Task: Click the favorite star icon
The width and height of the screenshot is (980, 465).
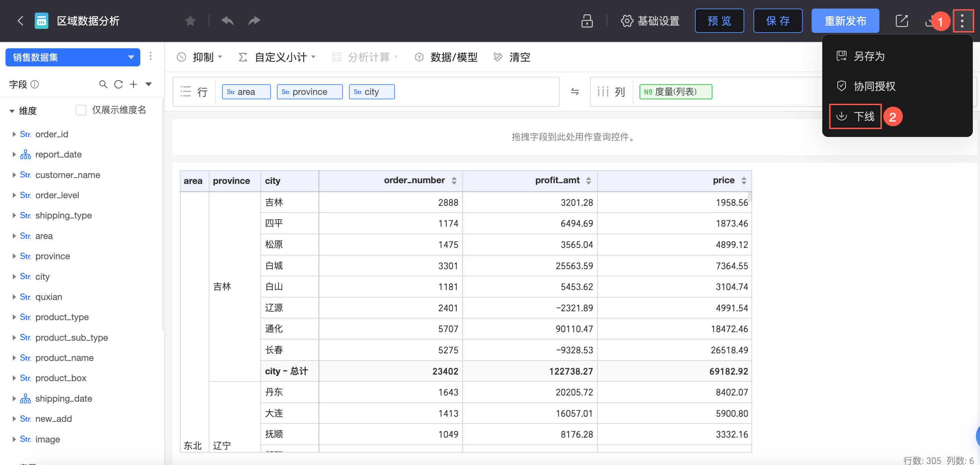Action: tap(190, 21)
